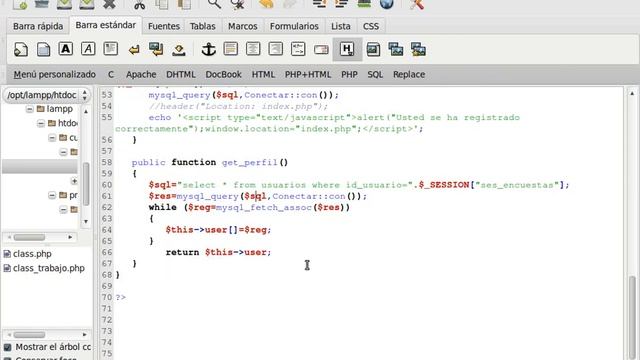Preview in browser with the globe icon

(387, 4)
